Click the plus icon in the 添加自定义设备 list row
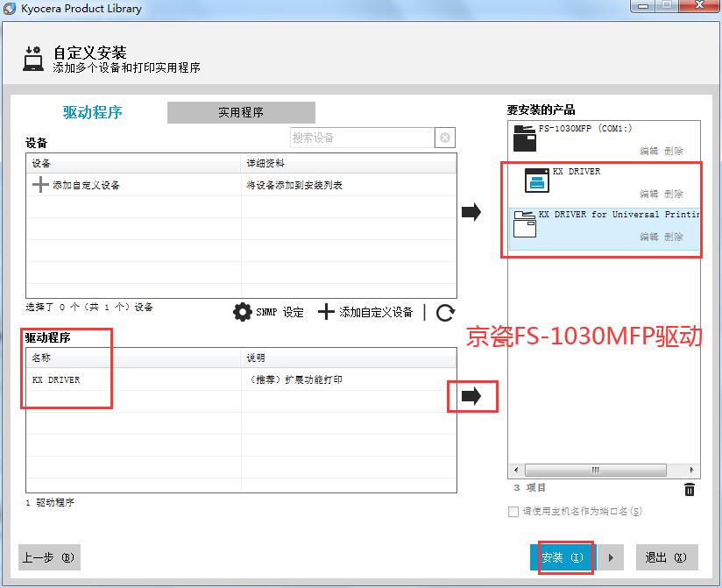 coord(40,185)
